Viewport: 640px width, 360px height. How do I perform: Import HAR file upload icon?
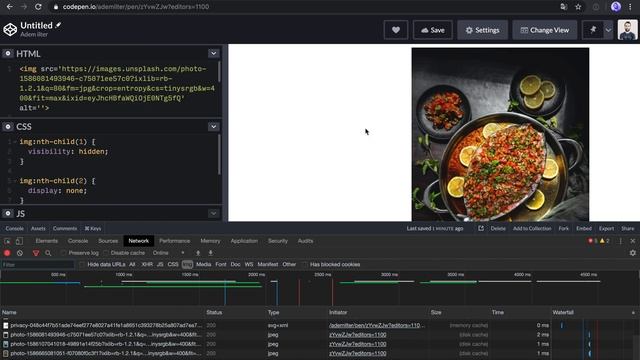point(198,253)
